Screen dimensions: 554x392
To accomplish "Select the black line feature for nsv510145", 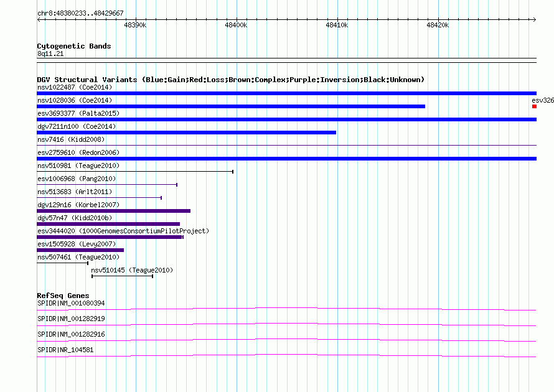I will [122, 276].
